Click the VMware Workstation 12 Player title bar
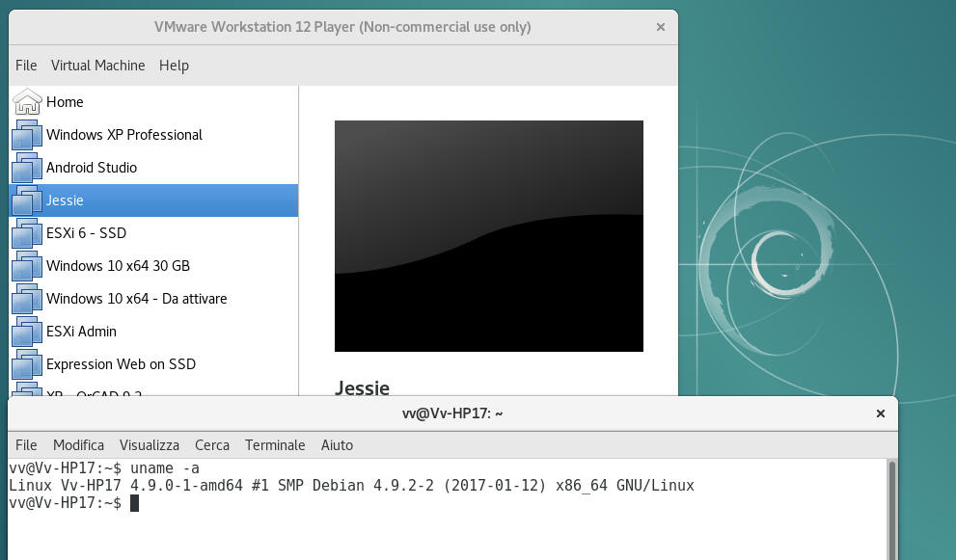Screen dimensions: 956x560 pos(342,27)
